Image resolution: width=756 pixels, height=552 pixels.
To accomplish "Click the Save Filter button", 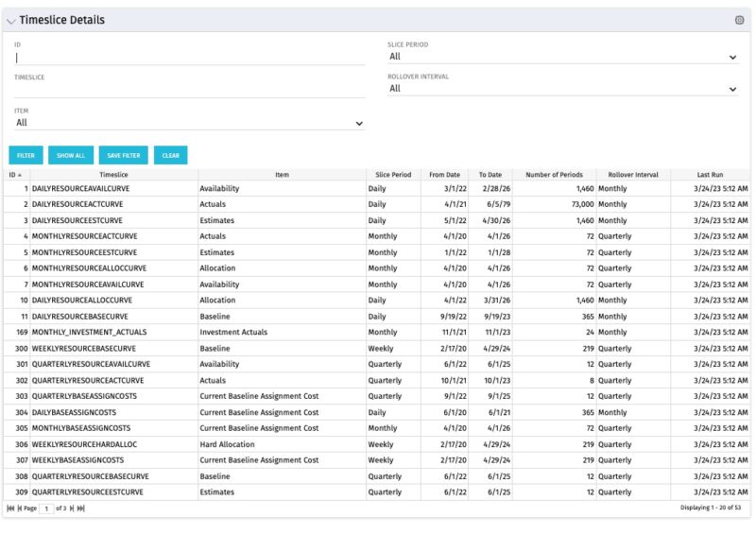I will click(124, 155).
